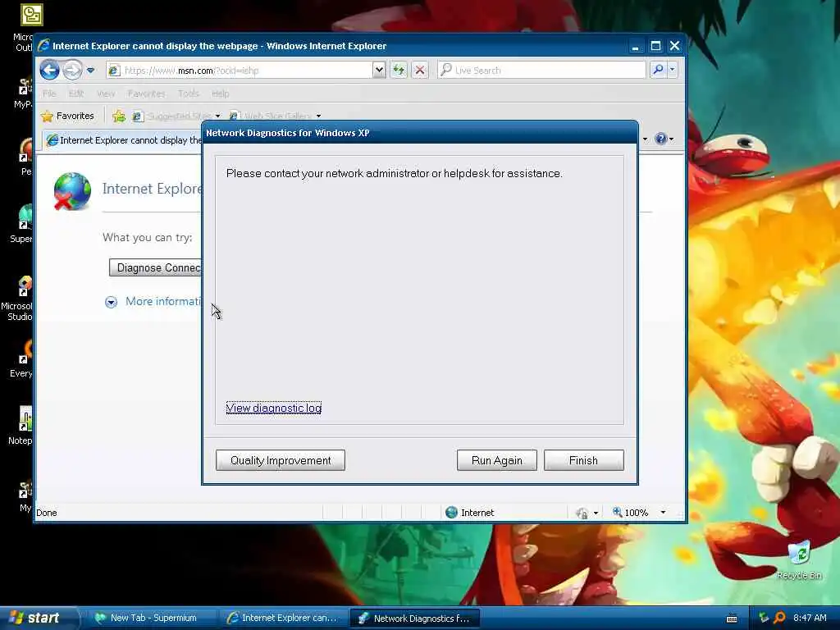This screenshot has height=630, width=840.
Task: Click the green Refresh icon
Action: [x=399, y=71]
